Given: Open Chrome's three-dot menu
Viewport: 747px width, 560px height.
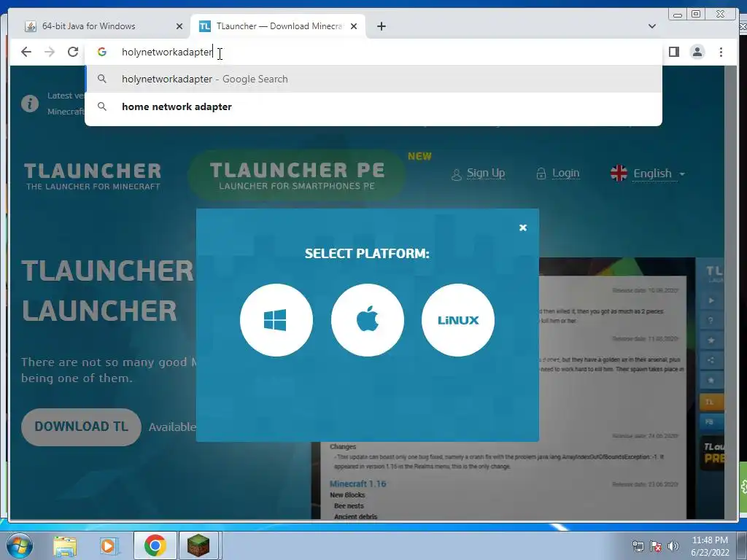Looking at the screenshot, I should click(721, 52).
